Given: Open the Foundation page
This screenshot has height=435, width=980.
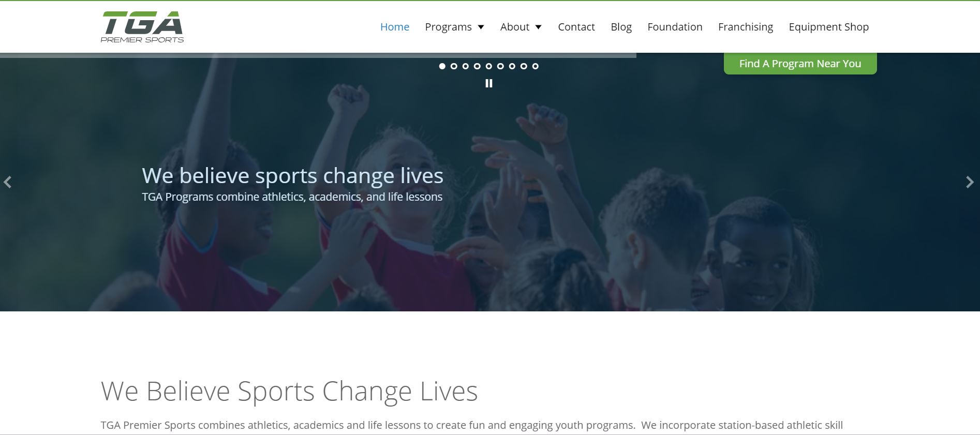Looking at the screenshot, I should pos(675,27).
